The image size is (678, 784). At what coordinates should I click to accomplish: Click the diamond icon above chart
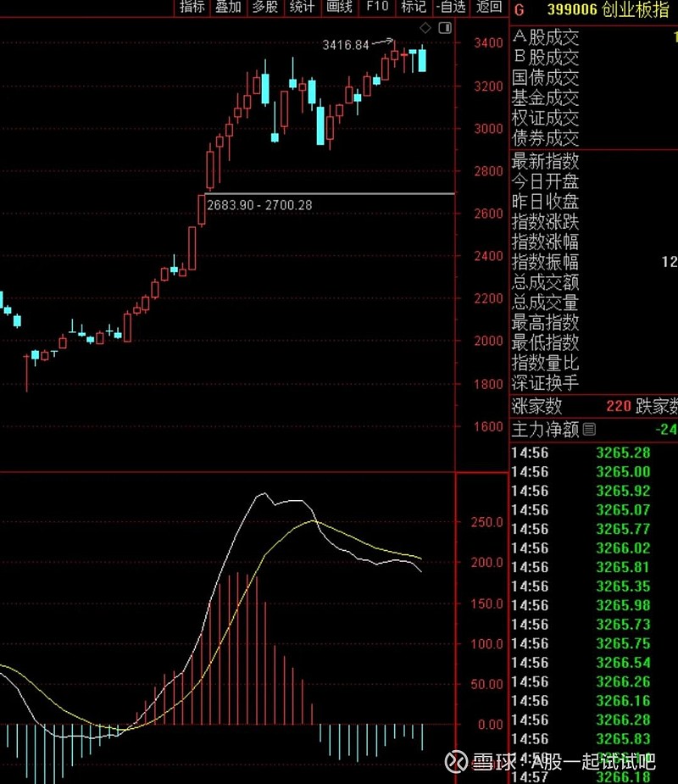[x=425, y=28]
